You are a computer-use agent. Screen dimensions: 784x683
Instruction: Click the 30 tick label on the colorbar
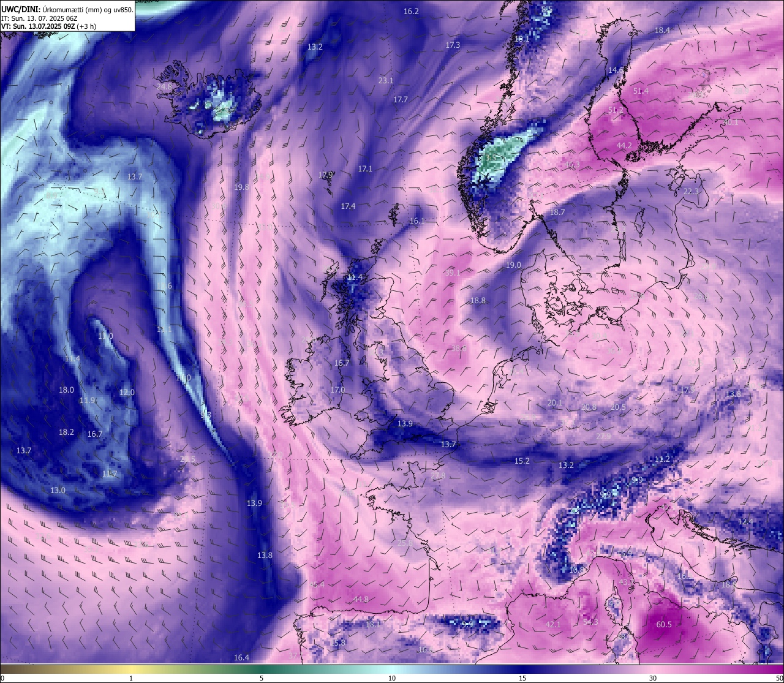click(x=653, y=678)
